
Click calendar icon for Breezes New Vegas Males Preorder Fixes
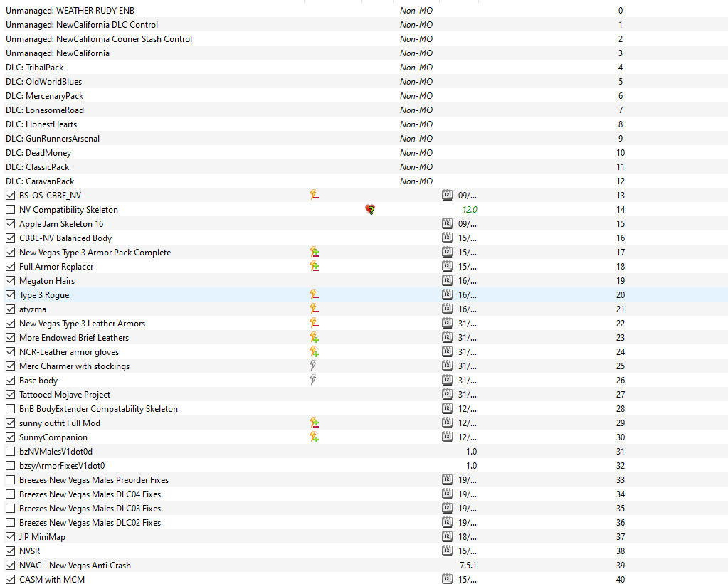pos(447,479)
